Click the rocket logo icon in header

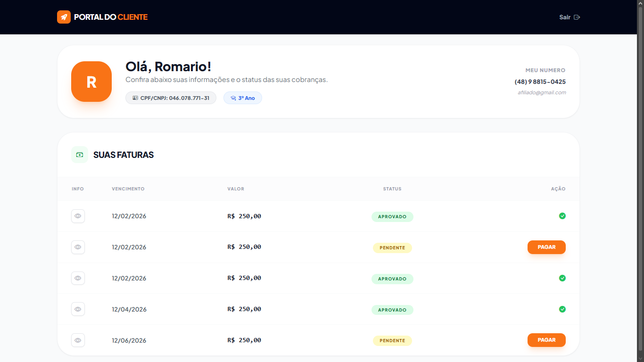tap(64, 17)
